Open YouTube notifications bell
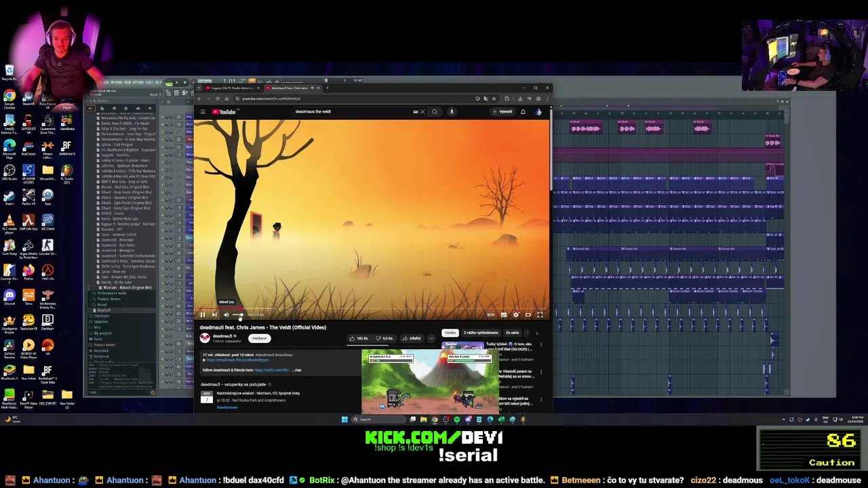868x488 pixels. point(523,112)
